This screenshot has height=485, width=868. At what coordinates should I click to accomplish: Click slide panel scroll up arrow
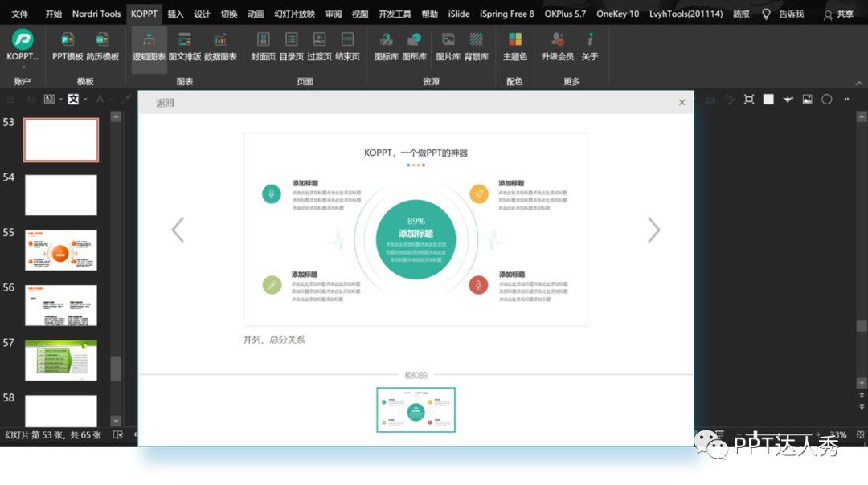tap(116, 116)
